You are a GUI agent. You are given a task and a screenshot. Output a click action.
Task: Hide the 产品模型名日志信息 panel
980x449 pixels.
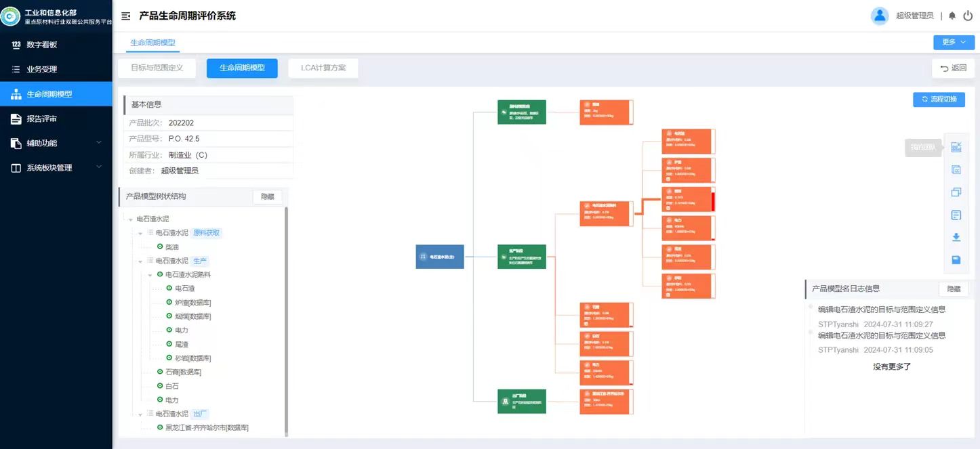[953, 288]
